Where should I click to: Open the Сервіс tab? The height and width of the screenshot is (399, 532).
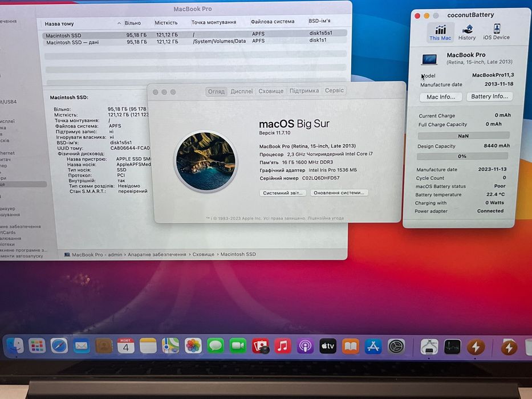[x=334, y=90]
